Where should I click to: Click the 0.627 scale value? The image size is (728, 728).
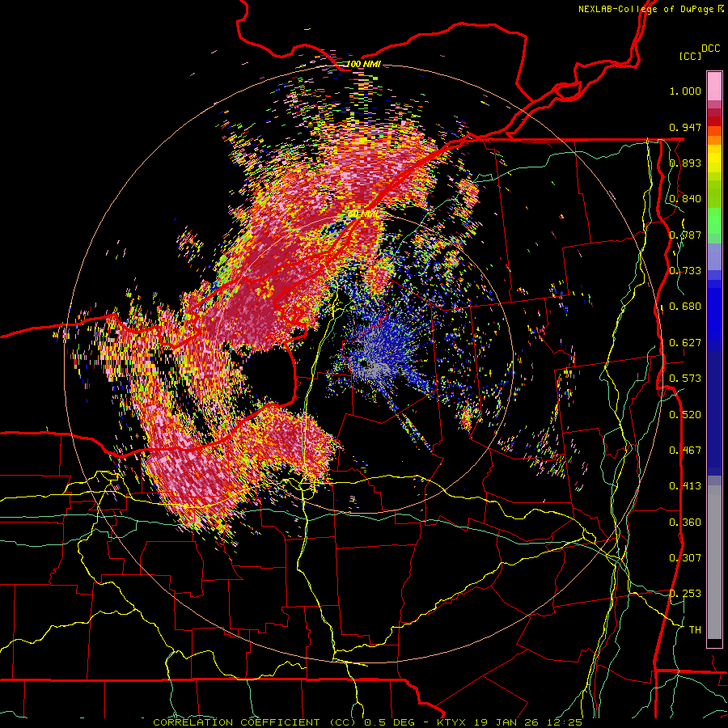[x=685, y=343]
